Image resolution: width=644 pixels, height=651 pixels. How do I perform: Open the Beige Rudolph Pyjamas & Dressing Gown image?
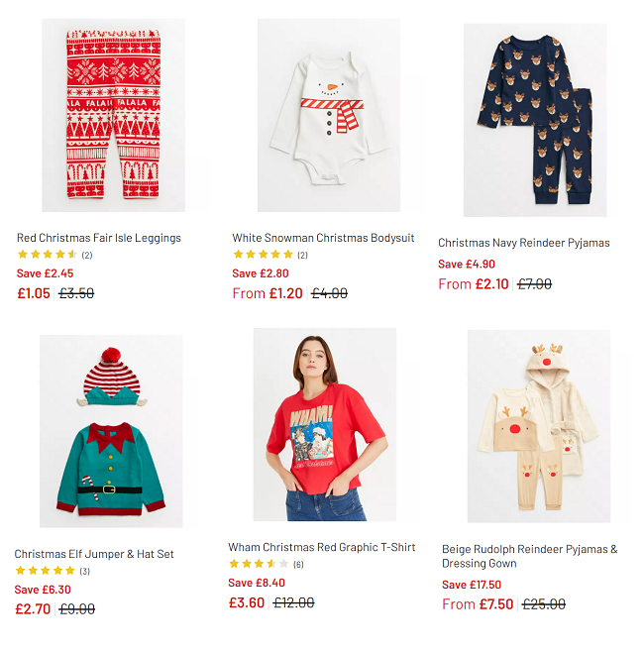538,428
